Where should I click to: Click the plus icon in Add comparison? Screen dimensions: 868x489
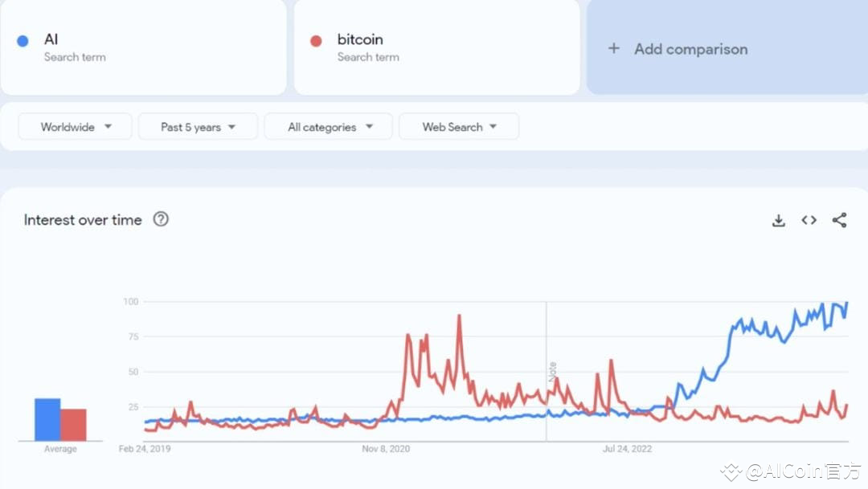pyautogui.click(x=614, y=48)
